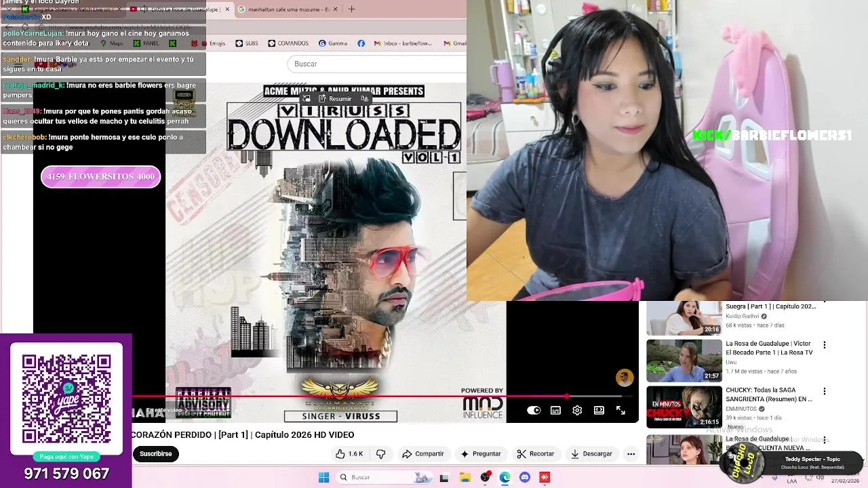Click video title CORAZÓN PERDIDO Part 1
Screen dimensions: 868x488
click(243, 435)
